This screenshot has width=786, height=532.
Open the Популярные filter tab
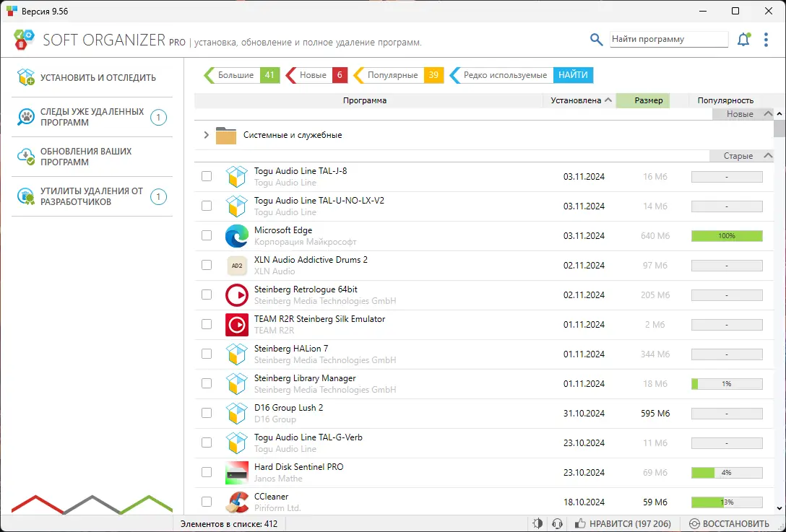point(399,75)
